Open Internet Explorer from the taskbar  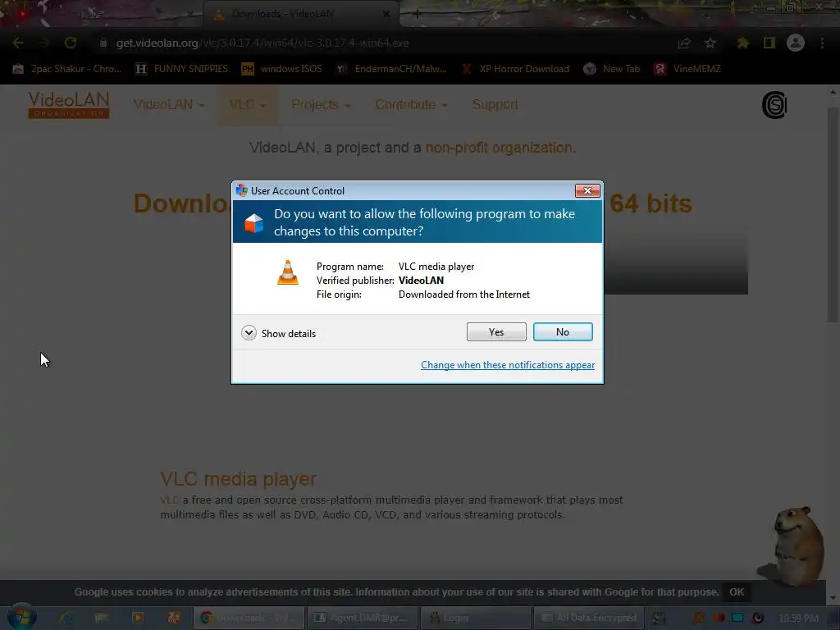click(66, 618)
